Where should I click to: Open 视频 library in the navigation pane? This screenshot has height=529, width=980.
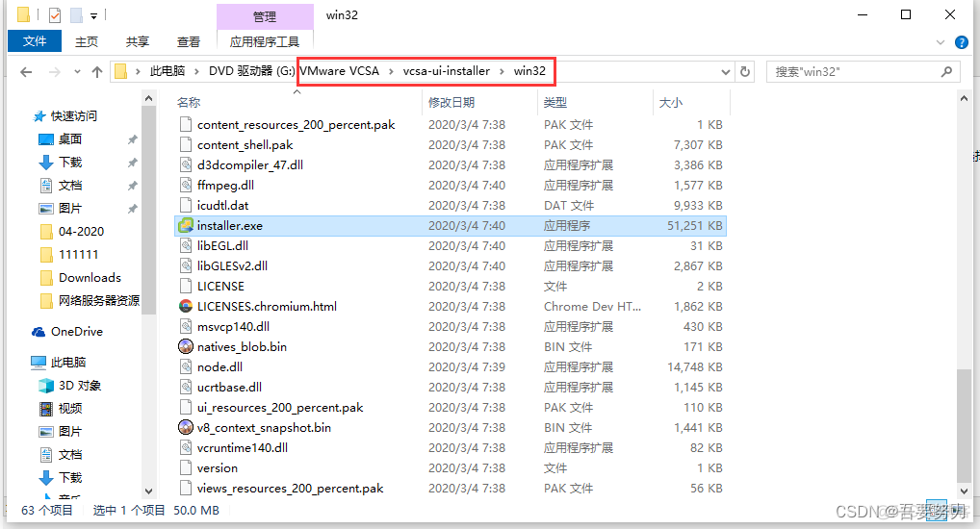point(70,409)
